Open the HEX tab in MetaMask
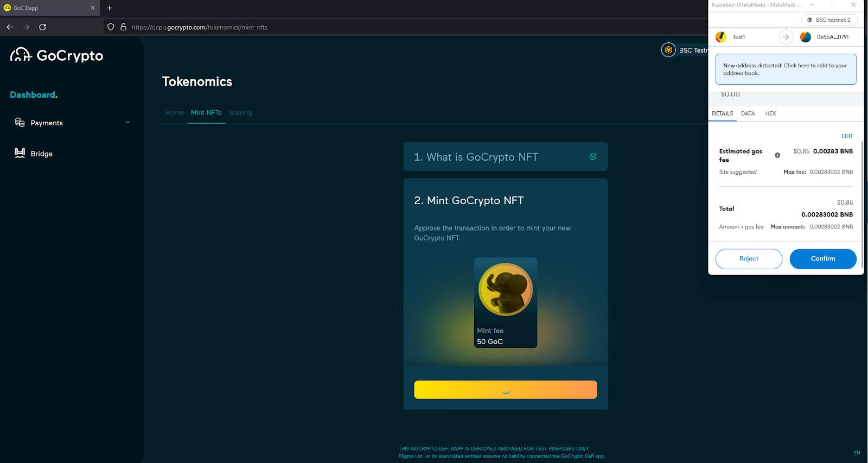This screenshot has width=868, height=463. (770, 113)
